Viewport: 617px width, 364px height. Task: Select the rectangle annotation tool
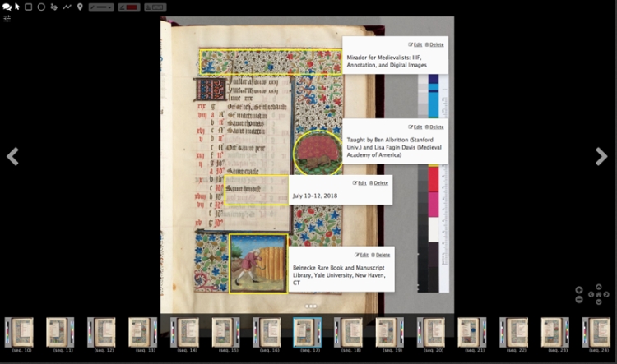click(28, 7)
